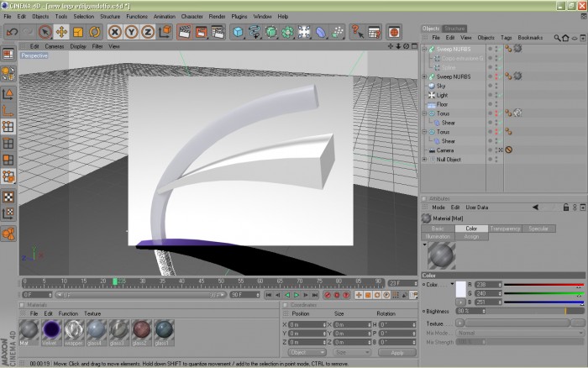Image resolution: width=588 pixels, height=368 pixels.
Task: Select the Move tool in top toolbar
Action: coord(61,32)
